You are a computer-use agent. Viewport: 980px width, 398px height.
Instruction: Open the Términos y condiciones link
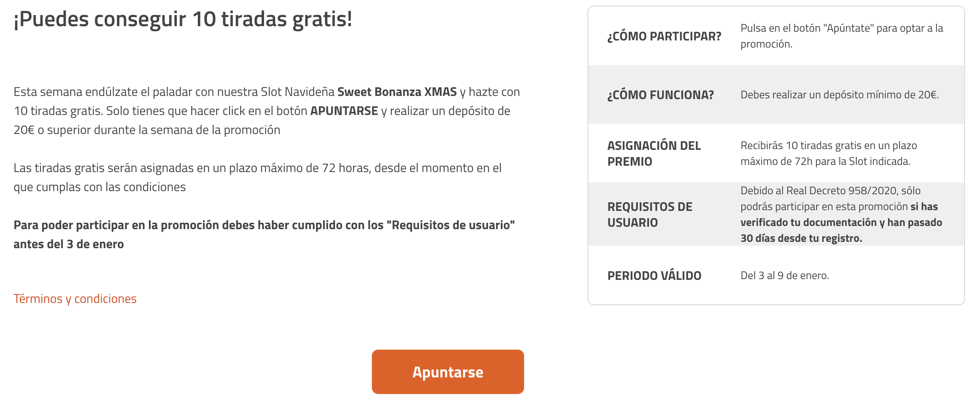click(x=75, y=298)
